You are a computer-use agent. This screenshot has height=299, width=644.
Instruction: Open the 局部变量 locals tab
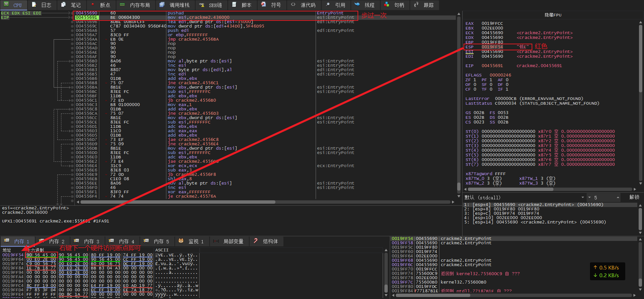[229, 241]
